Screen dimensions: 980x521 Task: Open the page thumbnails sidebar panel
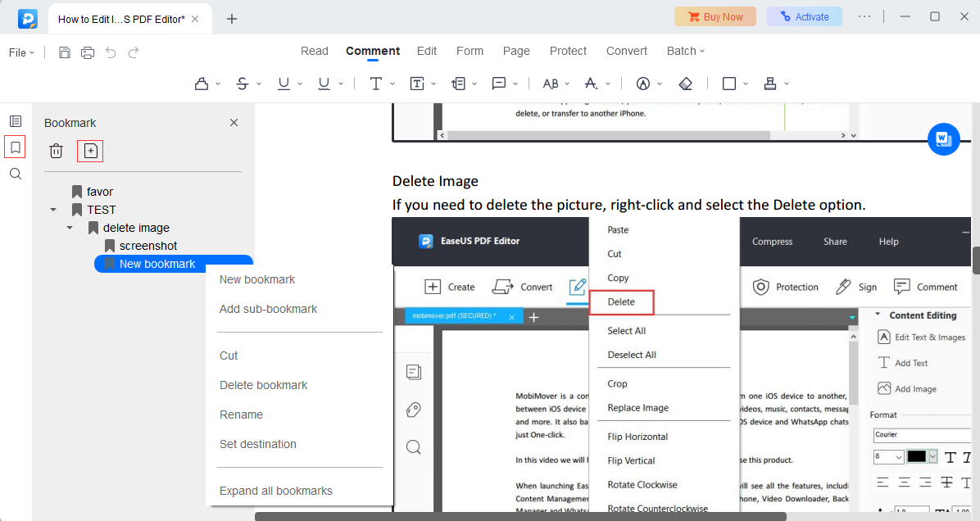coord(16,121)
